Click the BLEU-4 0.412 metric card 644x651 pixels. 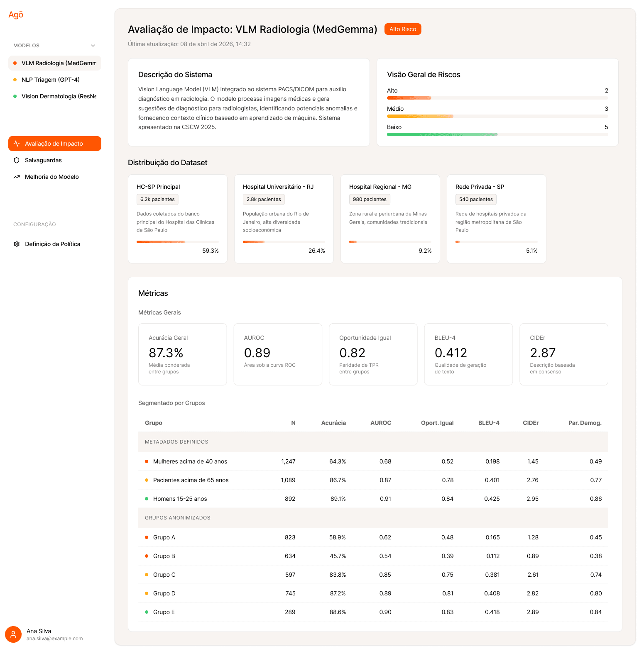click(468, 354)
